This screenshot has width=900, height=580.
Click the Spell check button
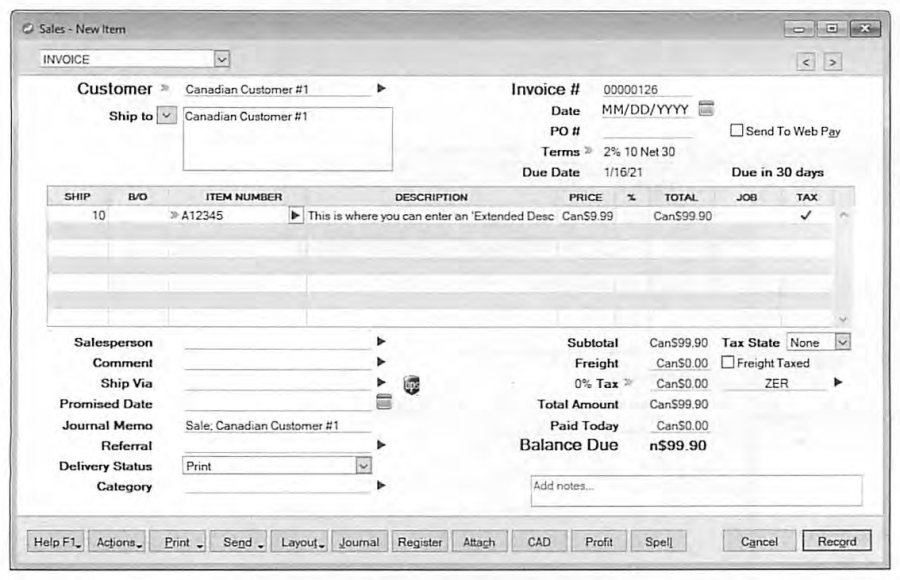tap(658, 542)
